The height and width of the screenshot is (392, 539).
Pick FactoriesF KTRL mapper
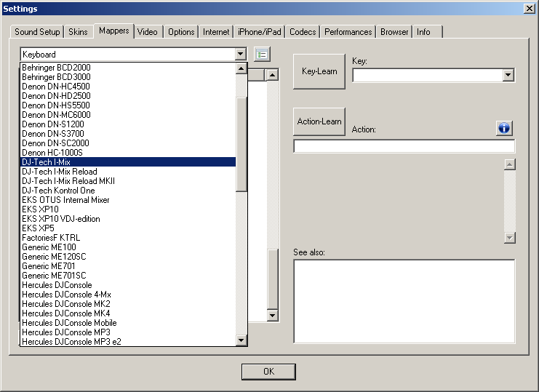pos(128,237)
